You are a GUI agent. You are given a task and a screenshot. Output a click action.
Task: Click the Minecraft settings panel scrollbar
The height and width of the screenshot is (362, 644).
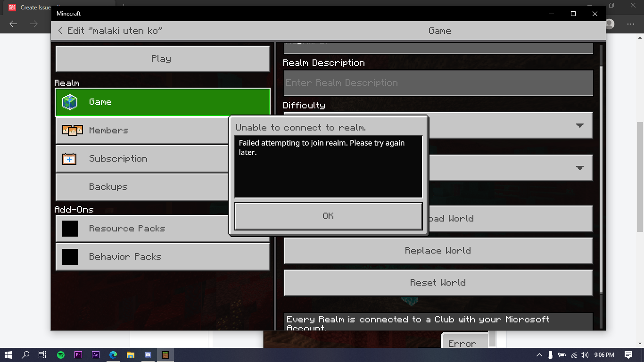[601, 179]
